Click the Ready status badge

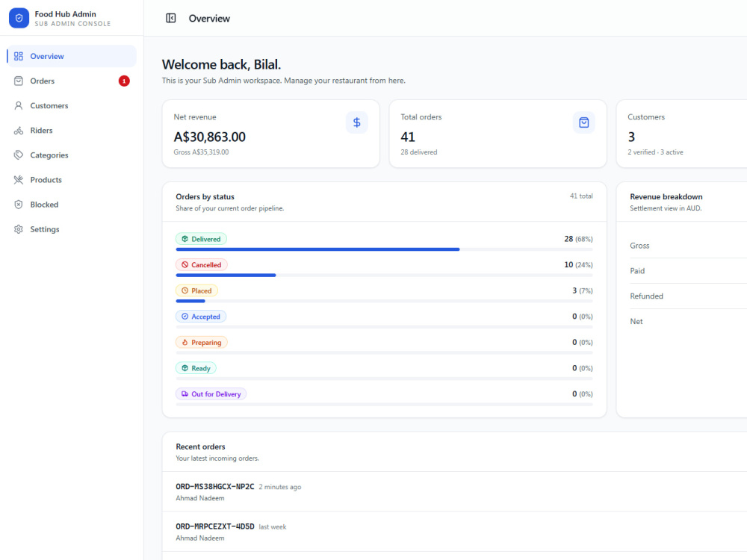196,368
